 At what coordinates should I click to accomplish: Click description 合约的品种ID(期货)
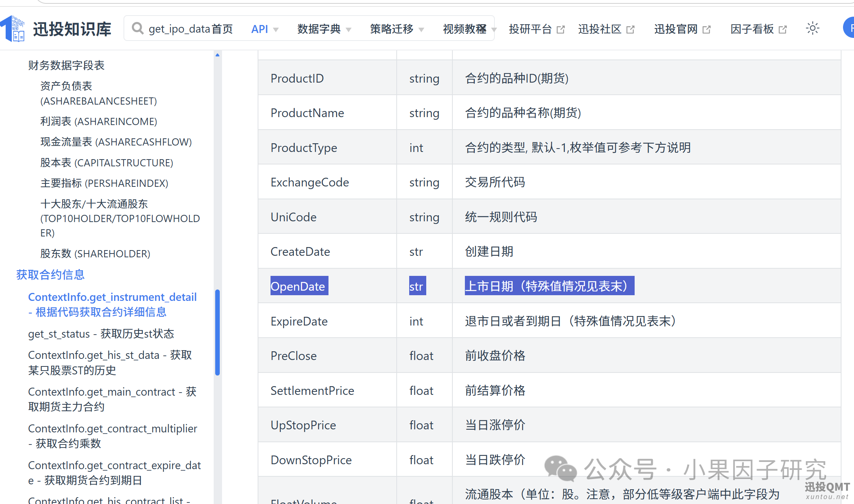point(517,78)
